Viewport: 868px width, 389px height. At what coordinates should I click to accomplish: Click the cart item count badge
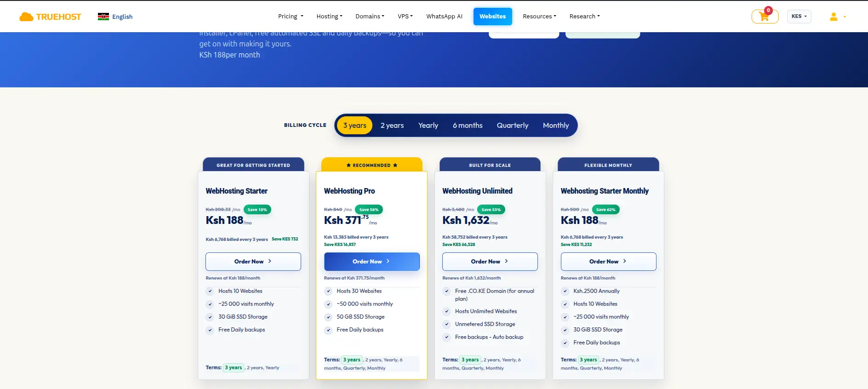tap(768, 10)
